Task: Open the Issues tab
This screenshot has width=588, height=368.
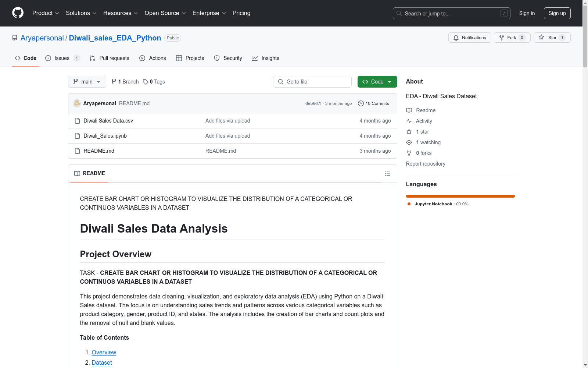Action: pyautogui.click(x=62, y=58)
